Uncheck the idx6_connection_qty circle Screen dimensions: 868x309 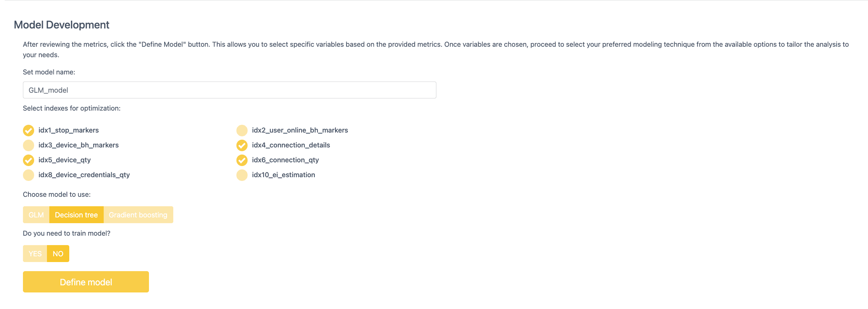click(x=242, y=160)
